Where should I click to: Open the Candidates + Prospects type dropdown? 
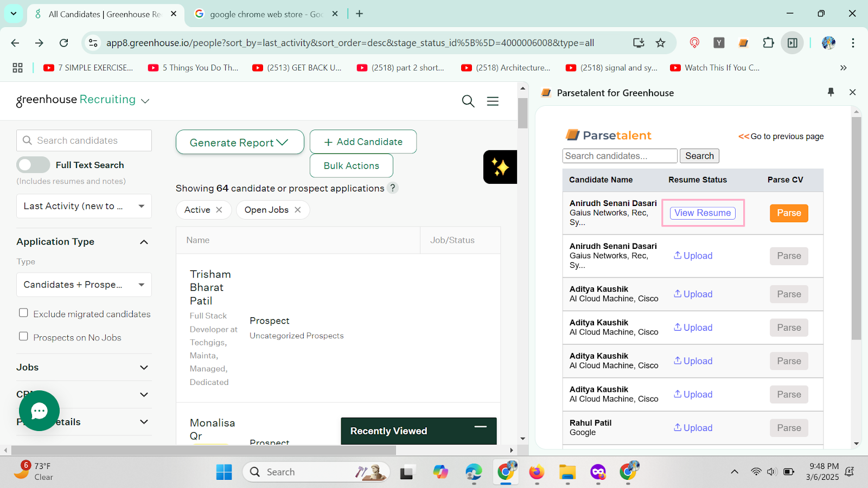click(x=84, y=285)
